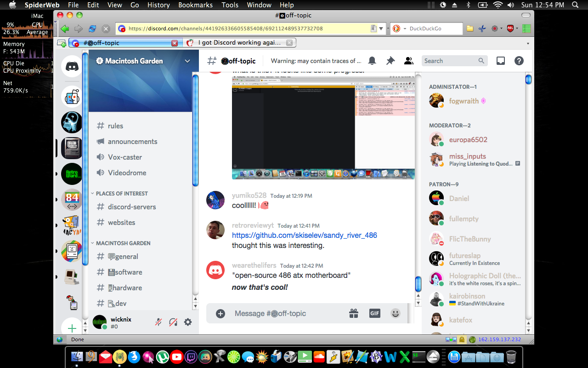Select the #off-topic browser tab

pyautogui.click(x=124, y=43)
